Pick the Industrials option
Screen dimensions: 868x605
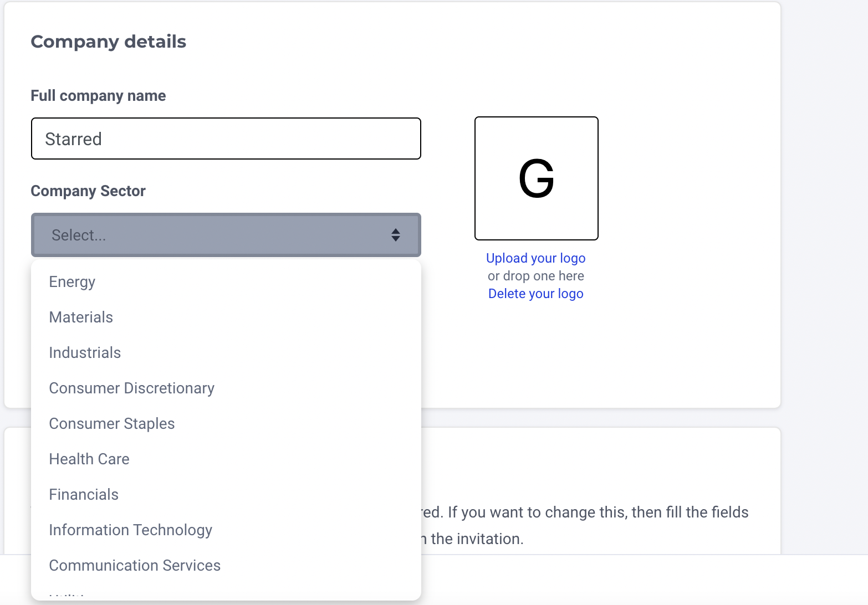(226, 353)
